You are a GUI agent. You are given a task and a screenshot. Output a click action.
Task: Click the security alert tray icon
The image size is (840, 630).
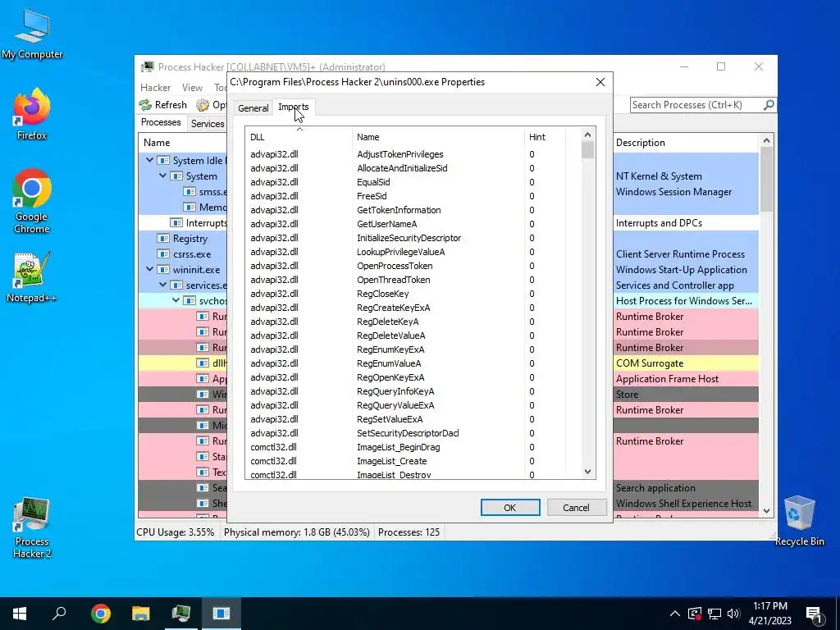click(694, 614)
